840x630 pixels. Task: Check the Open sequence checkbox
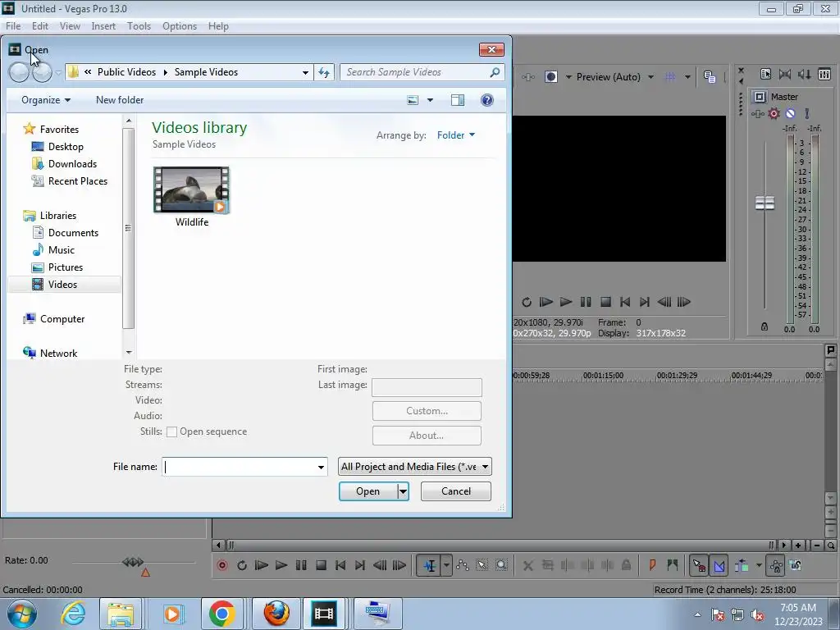point(171,431)
